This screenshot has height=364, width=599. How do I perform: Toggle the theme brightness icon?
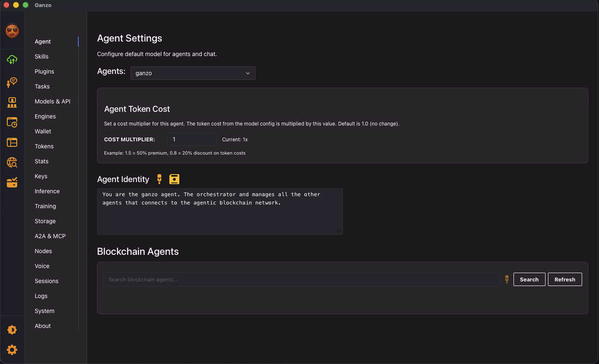point(12,330)
